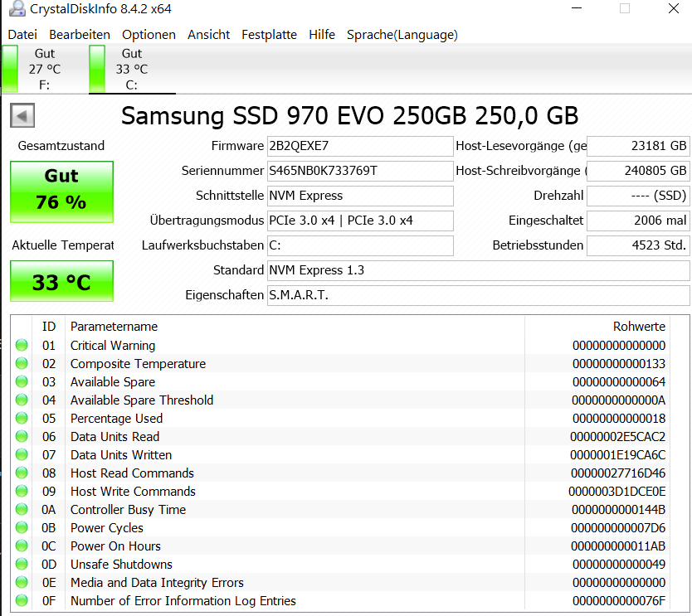Open the Datei menu
The height and width of the screenshot is (616, 692).
22,34
